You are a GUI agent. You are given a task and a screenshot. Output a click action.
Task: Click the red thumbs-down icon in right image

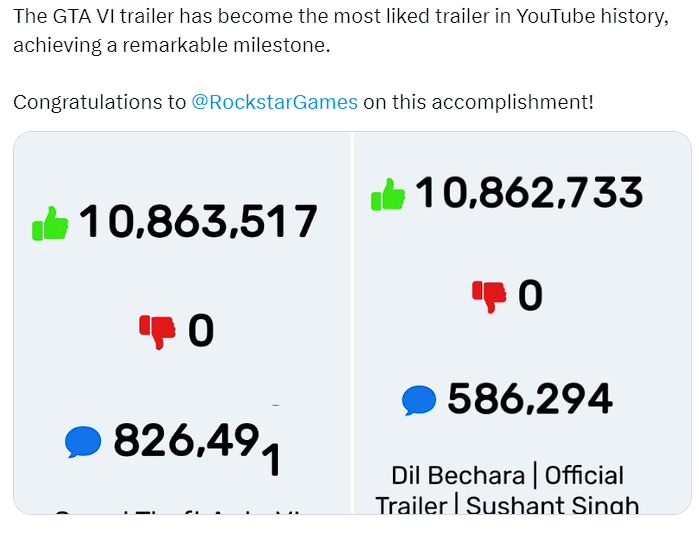click(x=490, y=295)
